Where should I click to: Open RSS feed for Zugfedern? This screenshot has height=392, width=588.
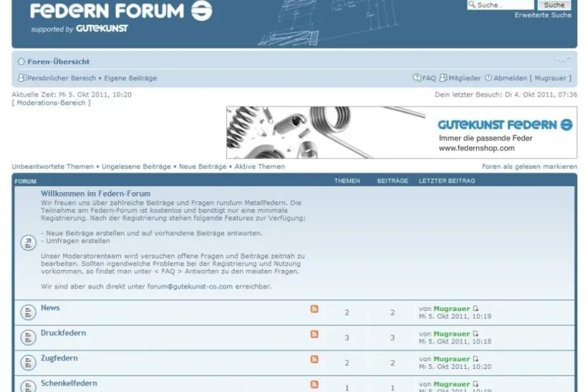coord(314,359)
